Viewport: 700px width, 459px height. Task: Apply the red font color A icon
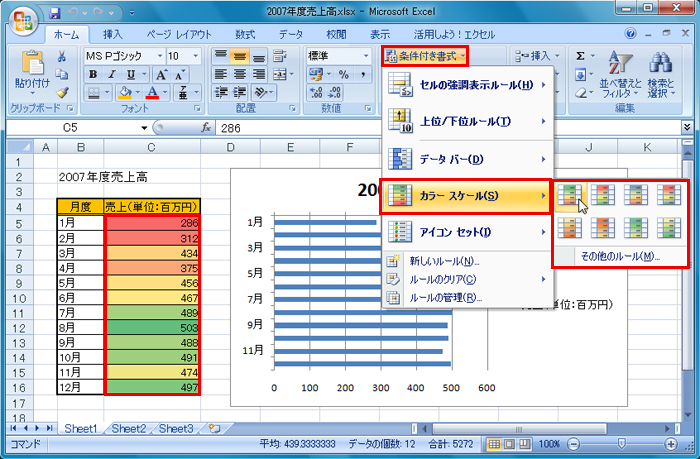(152, 92)
